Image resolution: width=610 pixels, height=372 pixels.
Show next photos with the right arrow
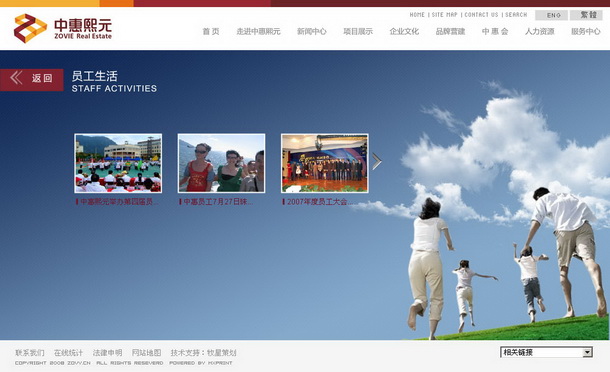click(x=377, y=161)
